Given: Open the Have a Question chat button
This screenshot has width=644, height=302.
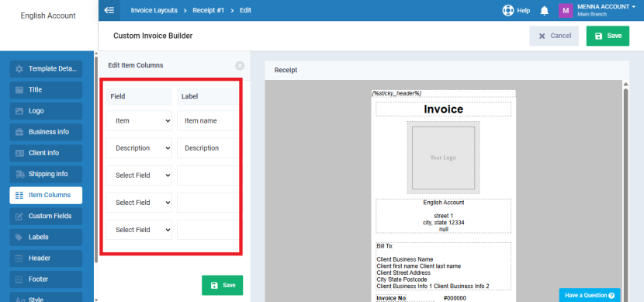Looking at the screenshot, I should [590, 295].
